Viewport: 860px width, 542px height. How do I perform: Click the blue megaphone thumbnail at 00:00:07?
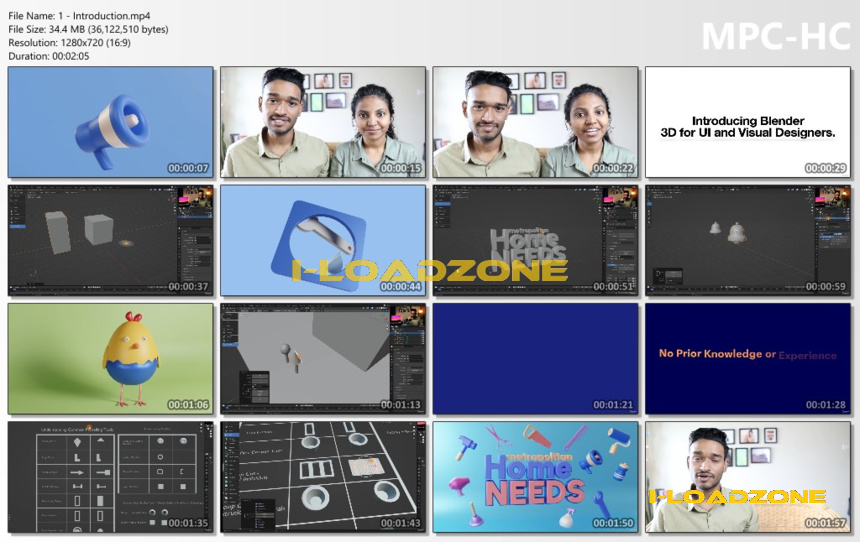click(111, 122)
